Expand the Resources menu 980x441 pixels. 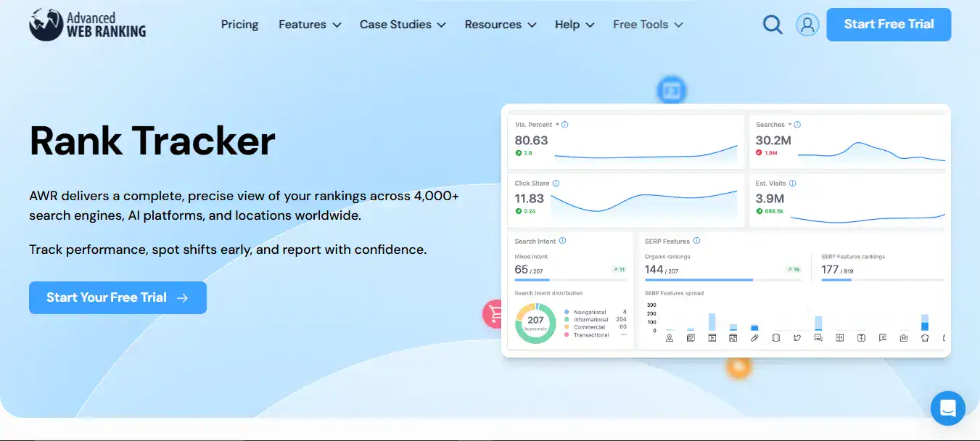click(x=501, y=25)
